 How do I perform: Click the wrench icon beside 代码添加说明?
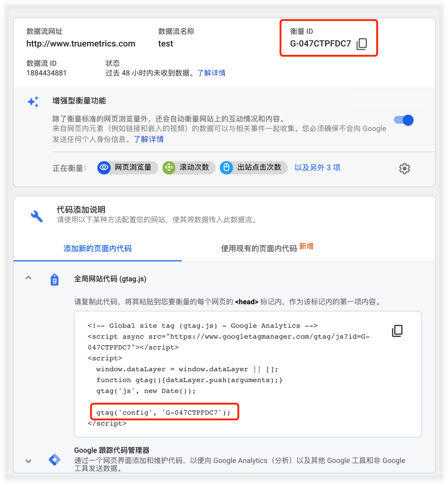coord(37,216)
